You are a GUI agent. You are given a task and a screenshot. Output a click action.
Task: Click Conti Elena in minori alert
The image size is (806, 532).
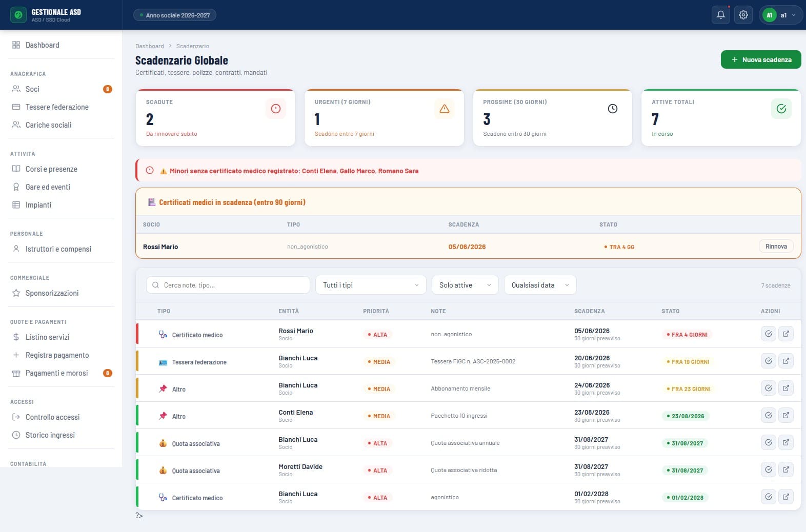319,171
